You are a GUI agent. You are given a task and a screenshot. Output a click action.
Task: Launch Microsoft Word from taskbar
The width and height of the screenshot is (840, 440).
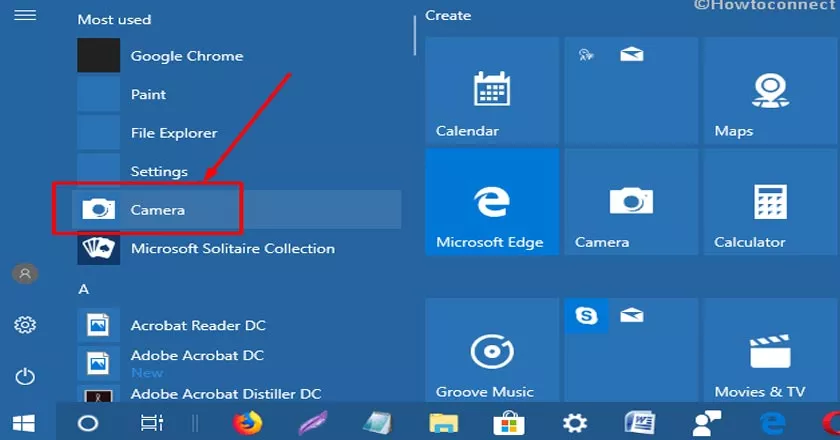[x=640, y=423]
